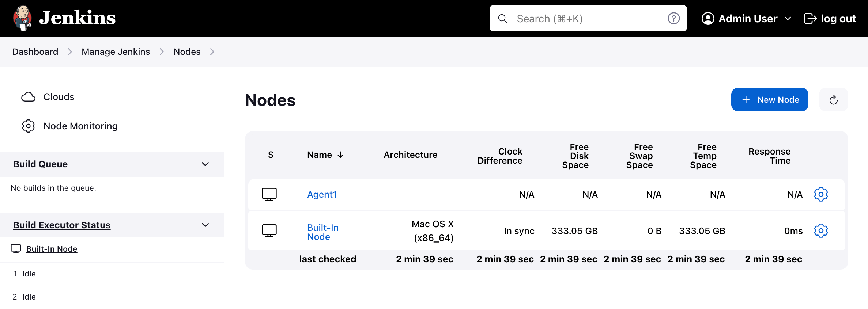Open Node Monitoring sidebar item
This screenshot has width=868, height=309.
80,126
